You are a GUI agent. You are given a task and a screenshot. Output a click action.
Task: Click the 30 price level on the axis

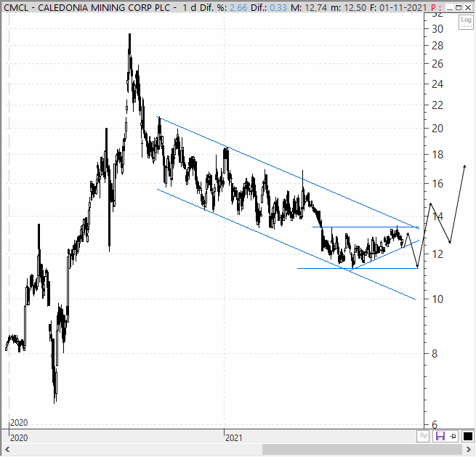[437, 29]
